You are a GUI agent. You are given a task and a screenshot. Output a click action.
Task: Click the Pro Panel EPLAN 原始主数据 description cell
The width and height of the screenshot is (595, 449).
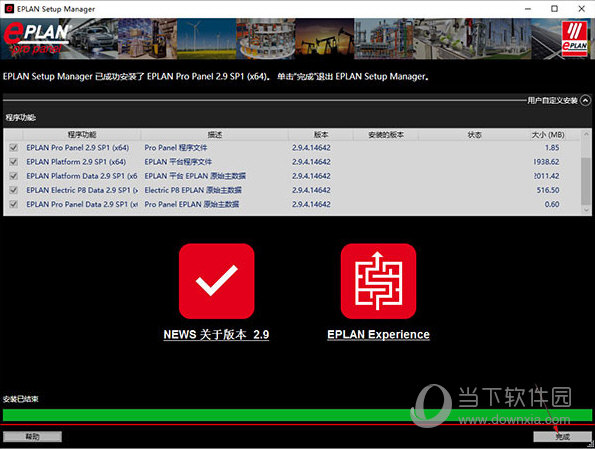point(192,204)
